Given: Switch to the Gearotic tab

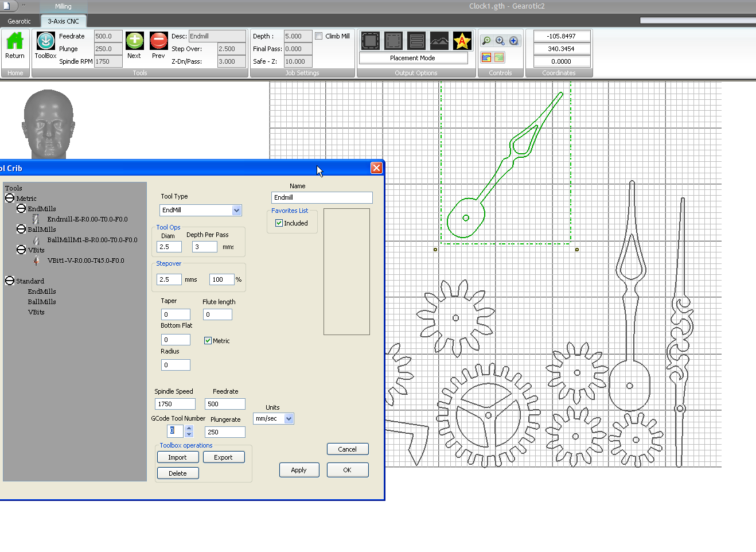Looking at the screenshot, I should click(x=19, y=21).
